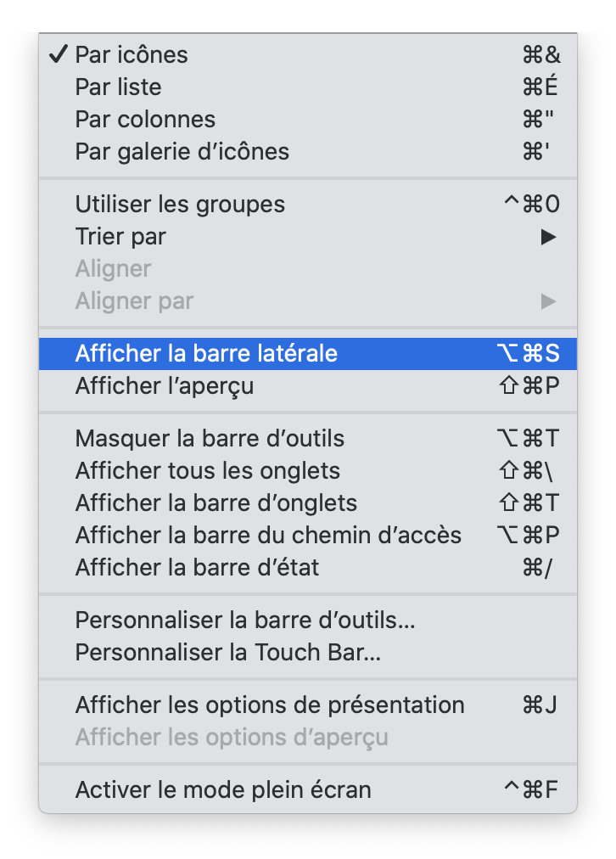Show the preview with 'Afficher l'aperçu'

click(164, 386)
